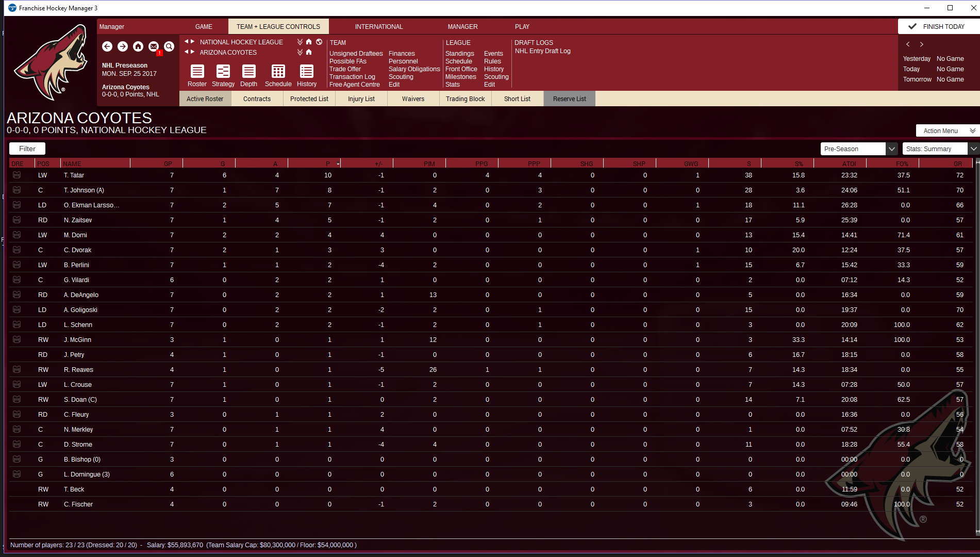Screen dimensions: 980x557
Task: Switch to the Short List tab
Action: coord(518,99)
